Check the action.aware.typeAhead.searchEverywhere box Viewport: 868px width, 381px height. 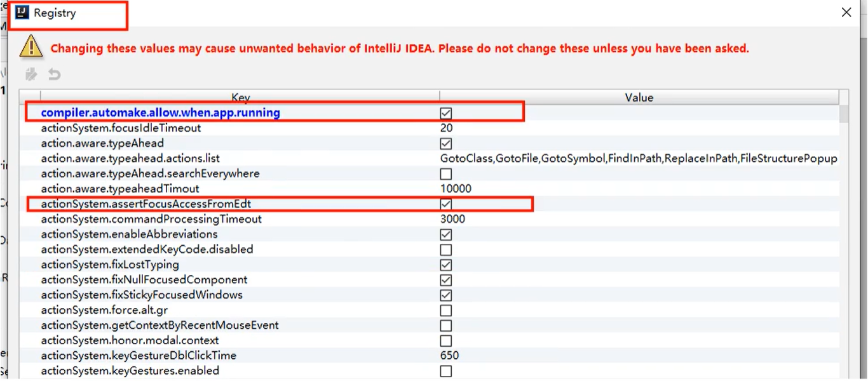445,173
